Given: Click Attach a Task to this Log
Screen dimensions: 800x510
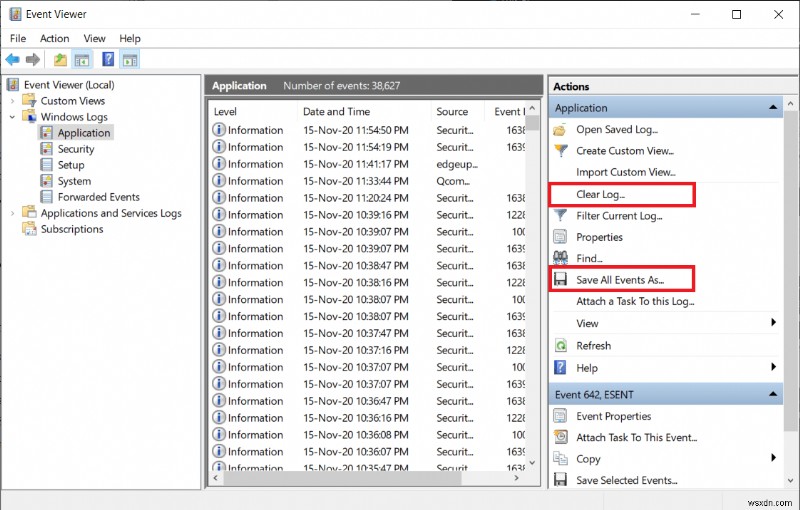Looking at the screenshot, I should click(635, 302).
